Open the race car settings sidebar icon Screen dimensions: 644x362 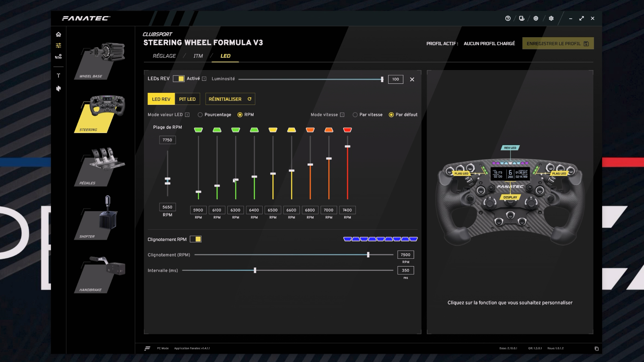coord(59,57)
